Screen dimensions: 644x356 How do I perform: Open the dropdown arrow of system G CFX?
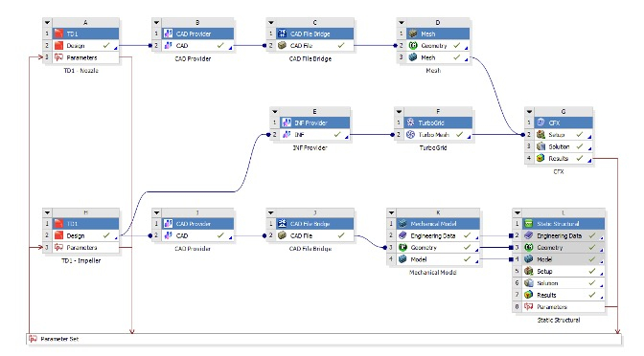[x=529, y=112]
